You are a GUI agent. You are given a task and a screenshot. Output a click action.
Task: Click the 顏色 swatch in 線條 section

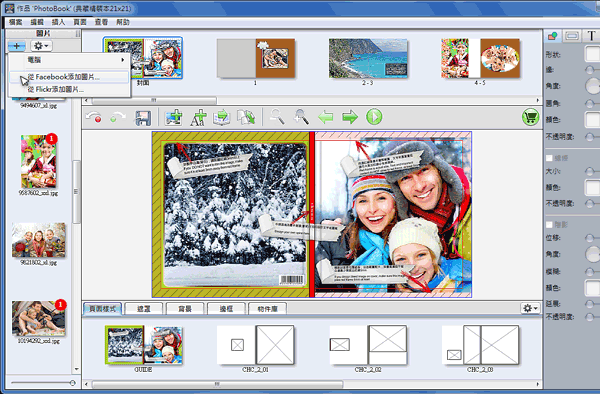click(592, 187)
